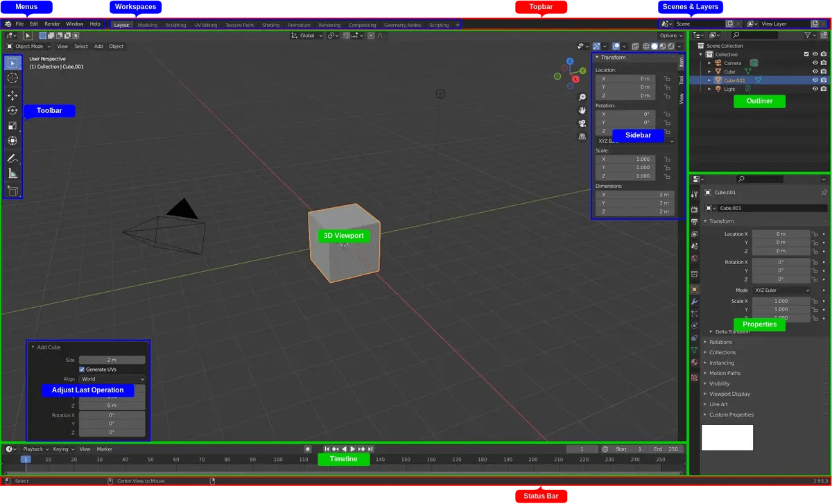The width and height of the screenshot is (832, 504).
Task: Disable camera render visibility for the Cube object
Action: [x=824, y=71]
